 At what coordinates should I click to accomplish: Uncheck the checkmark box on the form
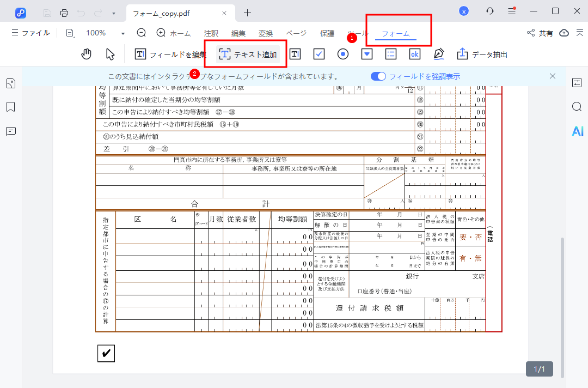[106, 353]
